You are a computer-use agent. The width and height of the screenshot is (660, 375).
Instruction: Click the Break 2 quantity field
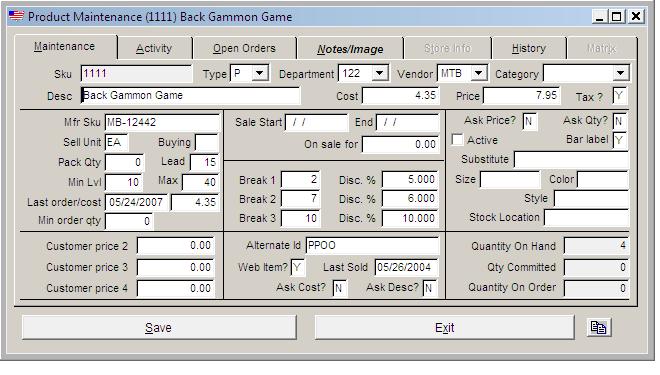[300, 199]
